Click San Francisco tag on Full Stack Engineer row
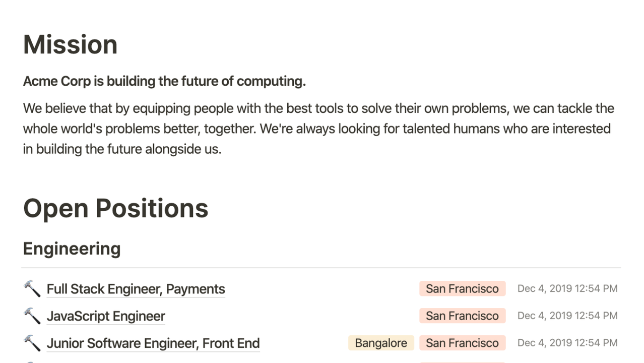This screenshot has height=363, width=644. 462,289
